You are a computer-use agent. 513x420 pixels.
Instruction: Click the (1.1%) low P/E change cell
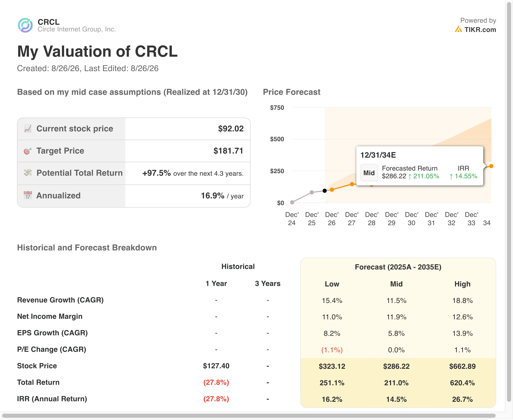coord(332,350)
